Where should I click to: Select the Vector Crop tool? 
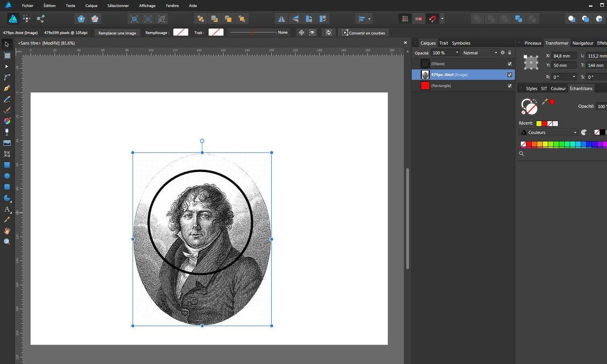(7, 154)
